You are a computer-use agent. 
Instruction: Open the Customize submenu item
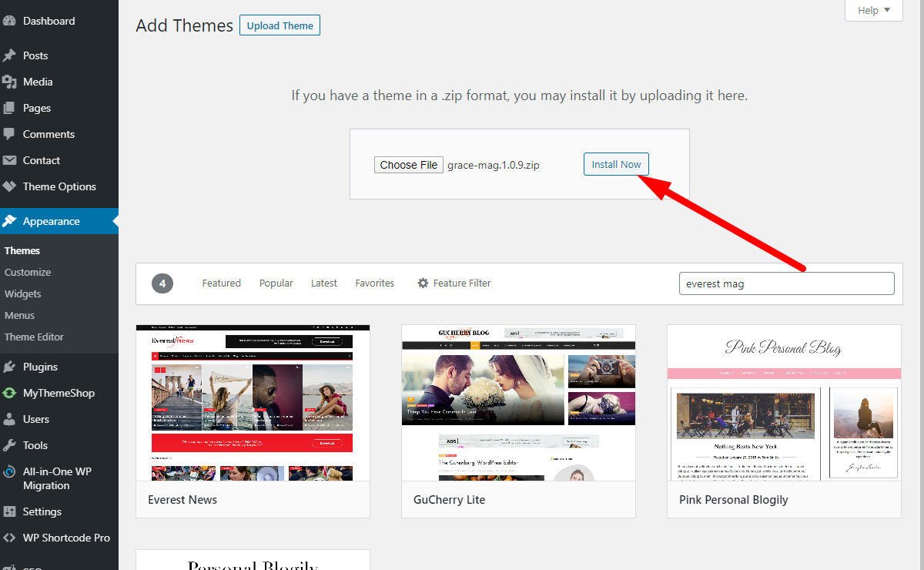28,272
